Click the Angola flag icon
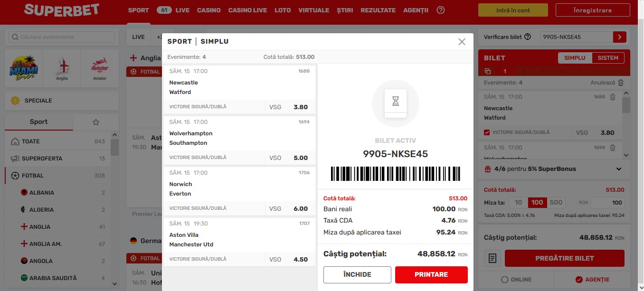644x291 pixels. point(24,261)
